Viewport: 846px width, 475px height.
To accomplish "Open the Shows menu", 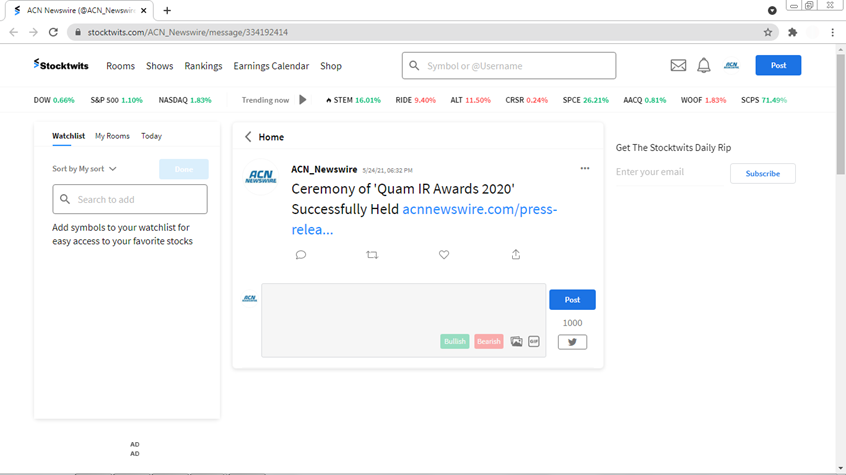I will coord(160,66).
